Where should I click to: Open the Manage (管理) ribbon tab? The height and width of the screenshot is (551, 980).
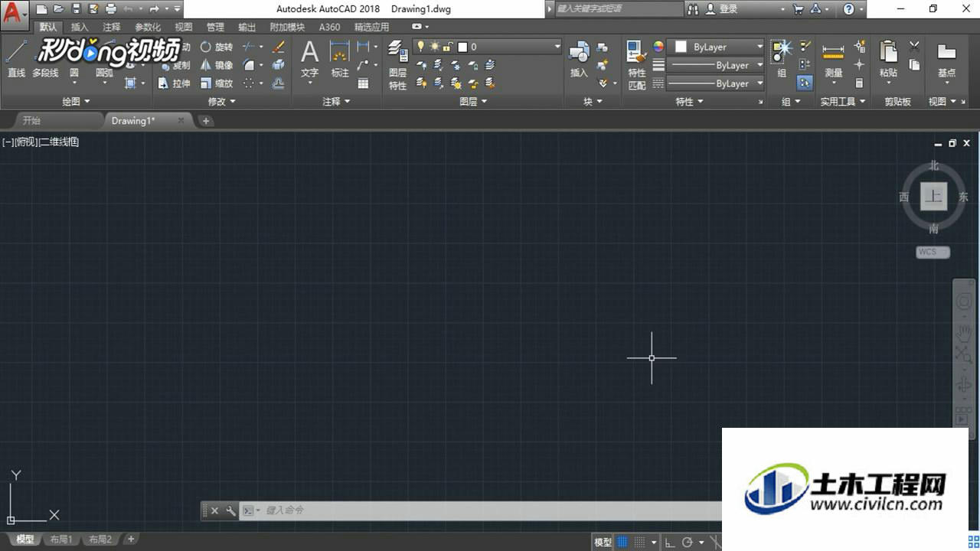[215, 27]
